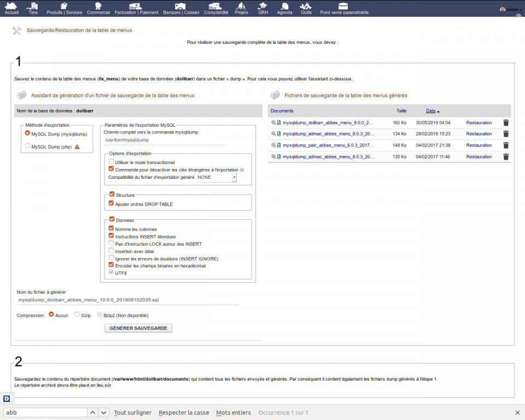Open the Outils tools icon
The image size is (525, 420).
[x=306, y=5]
